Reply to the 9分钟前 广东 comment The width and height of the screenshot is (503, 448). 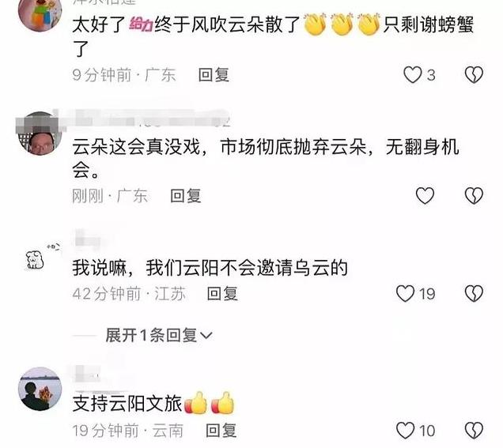(214, 75)
